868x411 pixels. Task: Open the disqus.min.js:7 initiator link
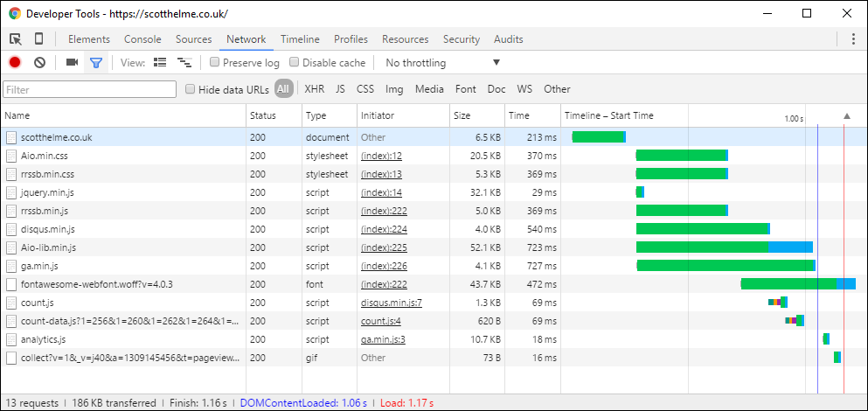(x=391, y=303)
